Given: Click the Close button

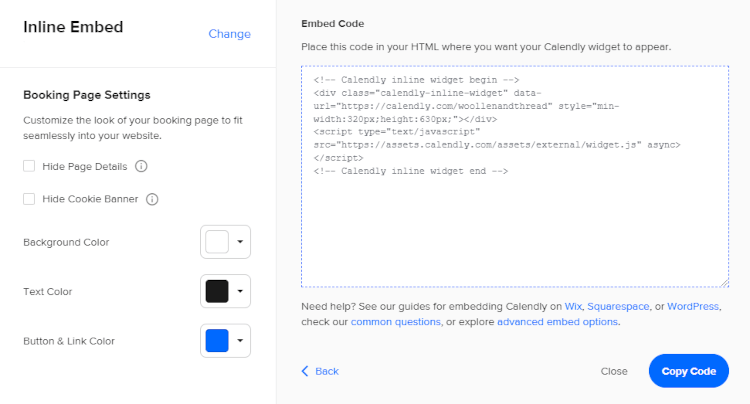Looking at the screenshot, I should 614,371.
